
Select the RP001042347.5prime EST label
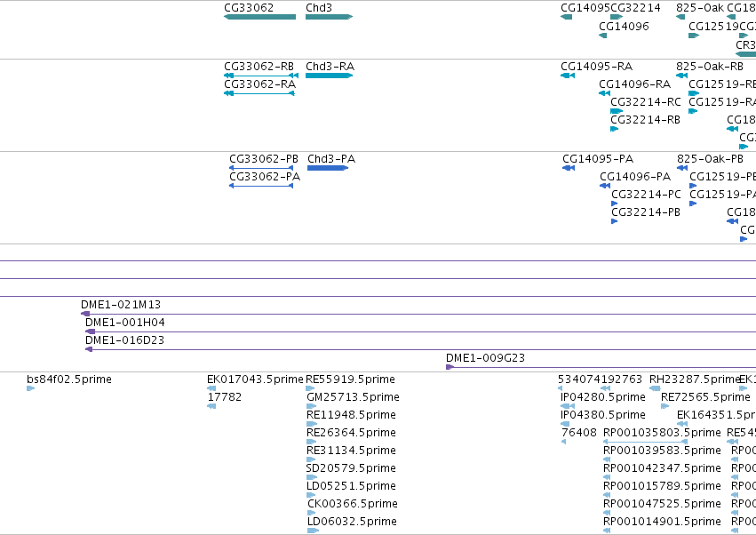[x=662, y=468]
